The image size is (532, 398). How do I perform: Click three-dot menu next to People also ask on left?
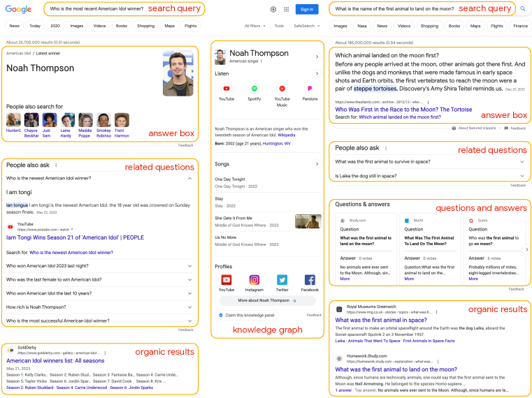[x=56, y=165]
